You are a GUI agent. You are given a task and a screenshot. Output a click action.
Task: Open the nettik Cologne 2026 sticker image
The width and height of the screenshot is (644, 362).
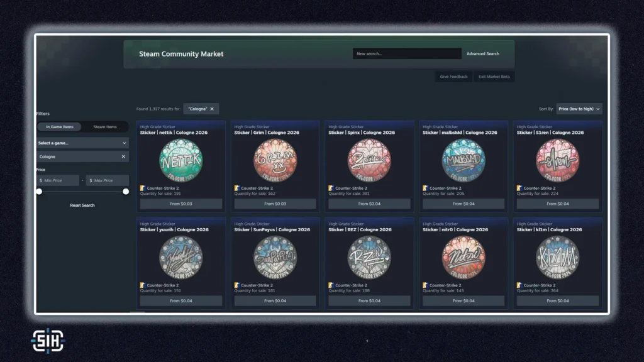180,160
